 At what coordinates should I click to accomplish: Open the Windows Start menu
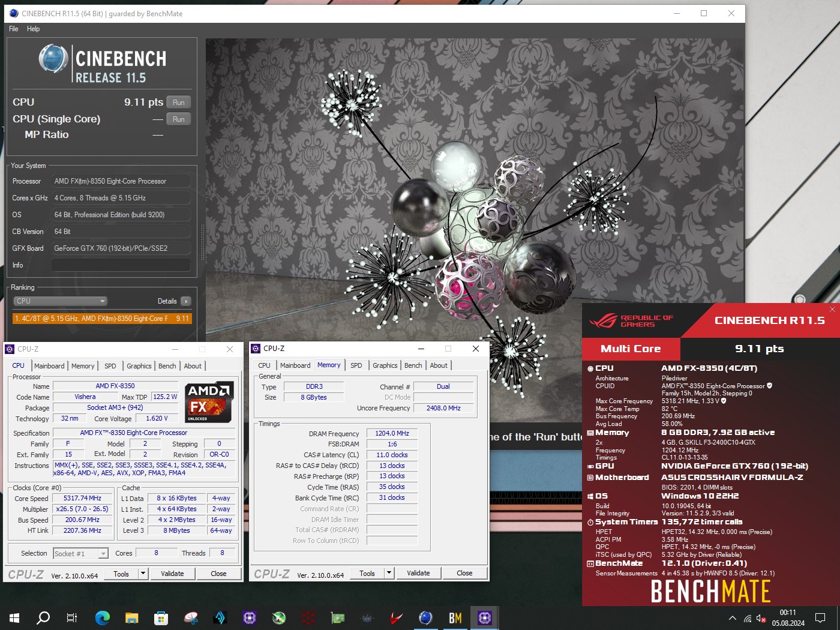[x=14, y=617]
